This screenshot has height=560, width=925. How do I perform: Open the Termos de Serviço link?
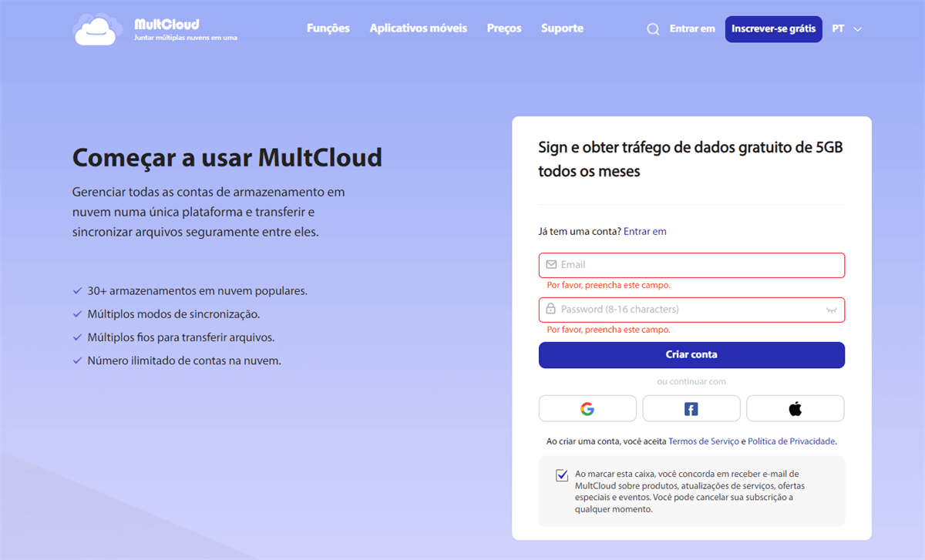coord(704,441)
